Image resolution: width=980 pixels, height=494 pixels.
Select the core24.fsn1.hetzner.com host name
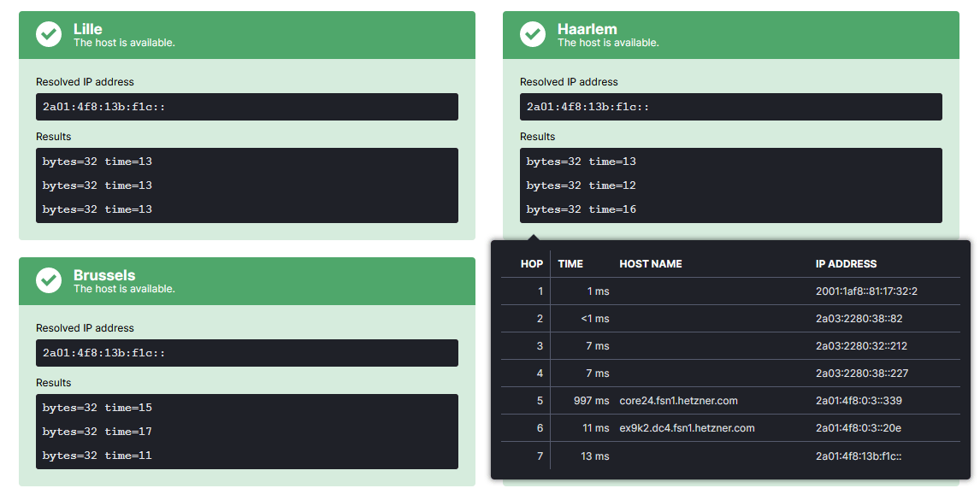678,400
